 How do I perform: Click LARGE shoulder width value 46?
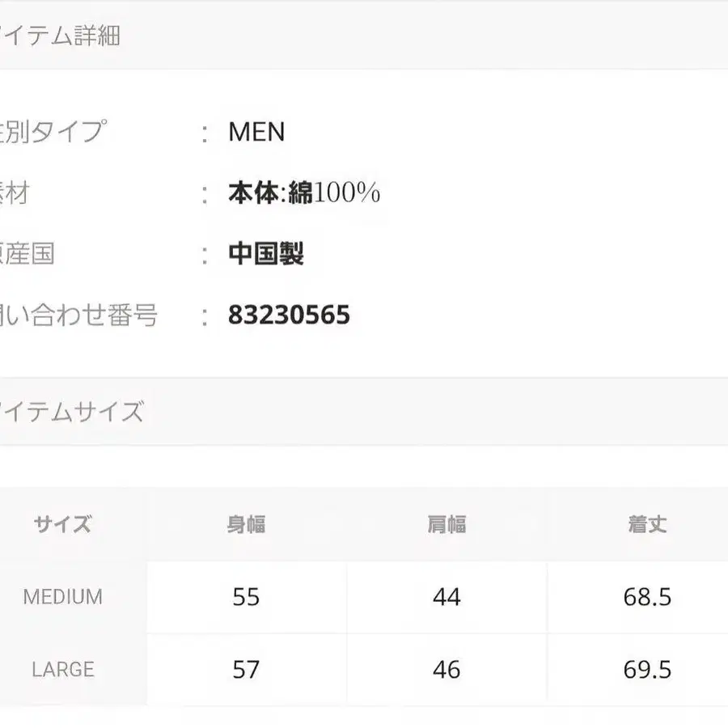pyautogui.click(x=447, y=670)
